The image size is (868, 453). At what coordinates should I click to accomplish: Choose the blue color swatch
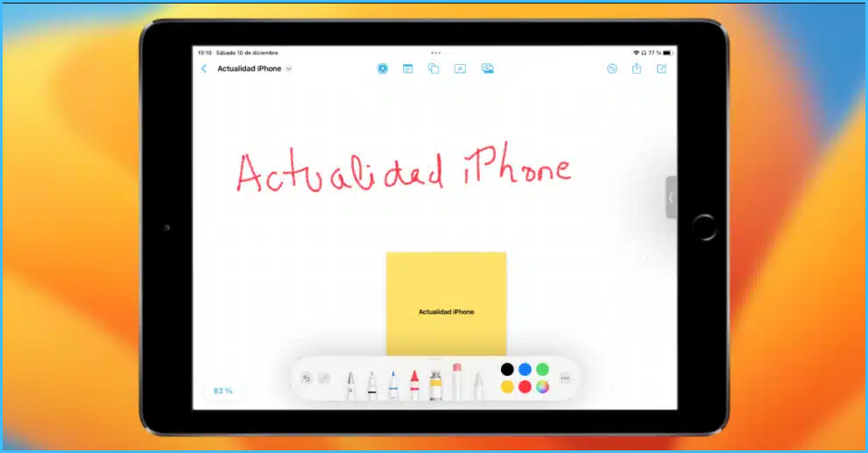tap(525, 370)
